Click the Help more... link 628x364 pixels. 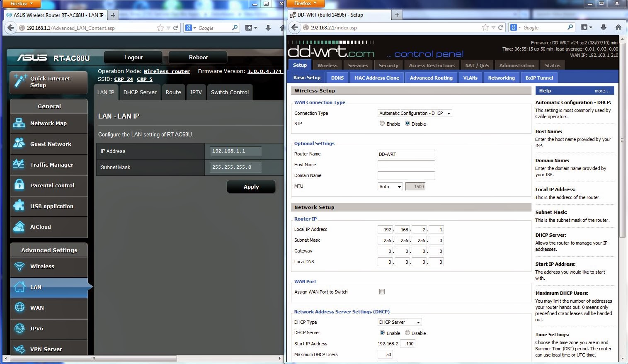(602, 91)
